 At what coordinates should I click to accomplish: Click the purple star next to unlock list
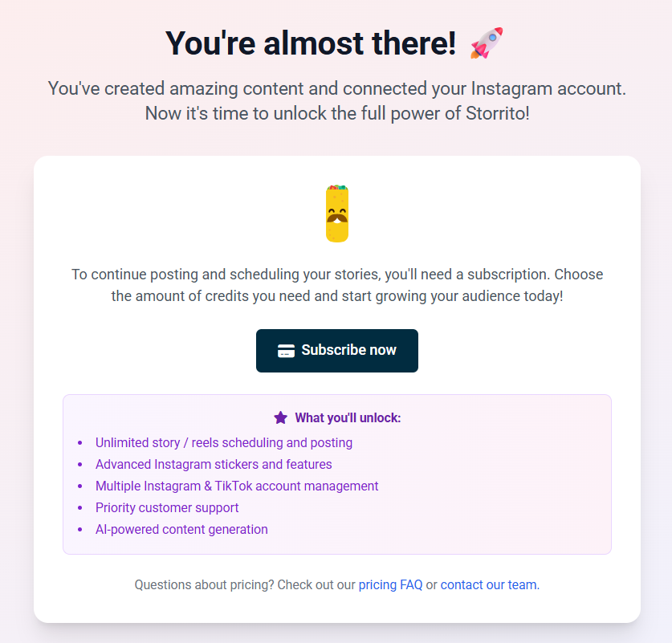[x=279, y=417]
